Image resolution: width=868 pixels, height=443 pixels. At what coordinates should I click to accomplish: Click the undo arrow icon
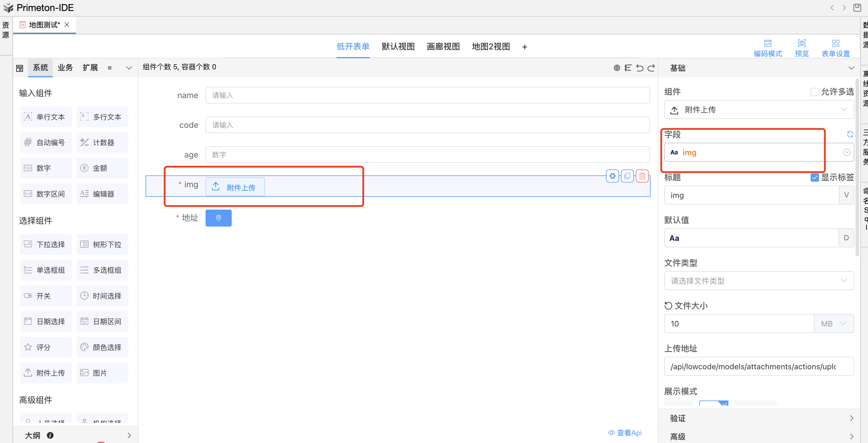click(640, 68)
